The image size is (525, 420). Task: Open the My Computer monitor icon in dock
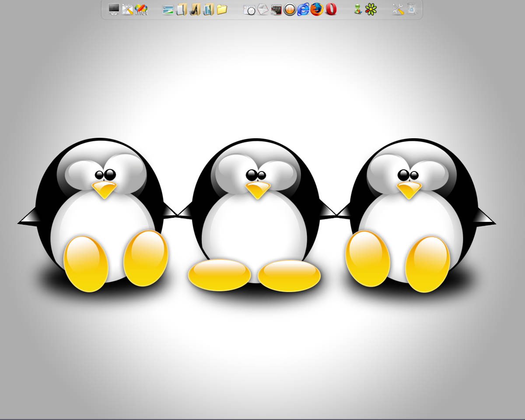point(114,9)
